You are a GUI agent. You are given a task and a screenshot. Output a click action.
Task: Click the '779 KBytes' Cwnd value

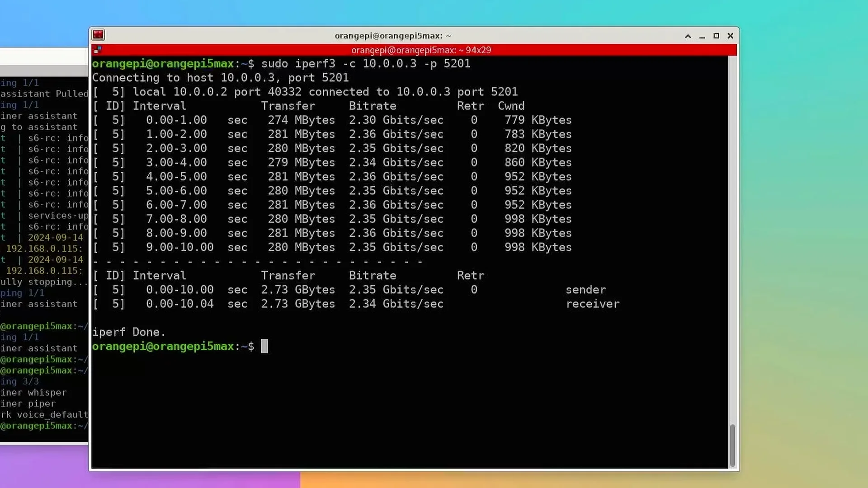pyautogui.click(x=538, y=120)
